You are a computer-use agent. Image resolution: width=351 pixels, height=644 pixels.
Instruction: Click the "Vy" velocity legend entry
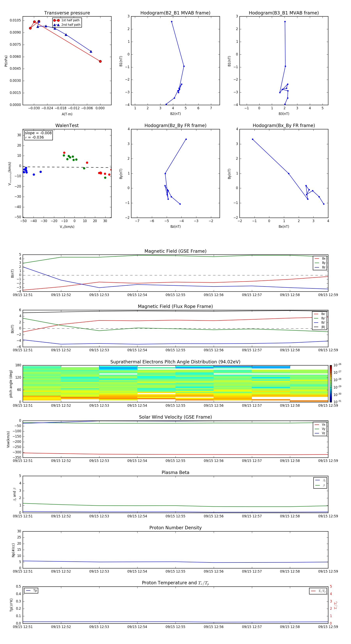[x=320, y=429]
